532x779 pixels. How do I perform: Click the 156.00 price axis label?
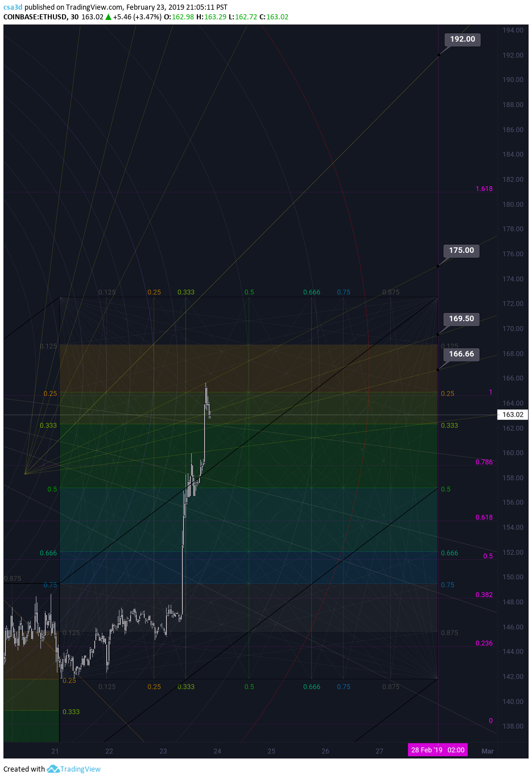[513, 503]
